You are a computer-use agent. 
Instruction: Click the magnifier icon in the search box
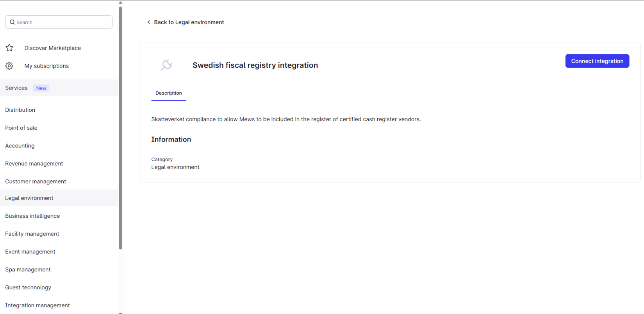12,22
